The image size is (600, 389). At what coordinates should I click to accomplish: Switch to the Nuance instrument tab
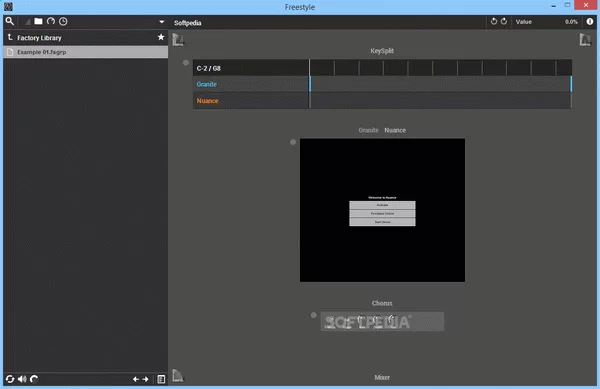(395, 130)
